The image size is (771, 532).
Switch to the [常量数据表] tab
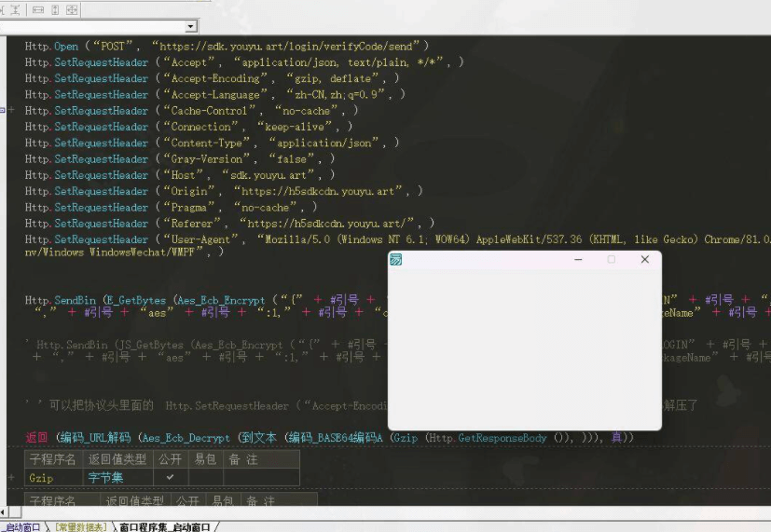point(80,527)
